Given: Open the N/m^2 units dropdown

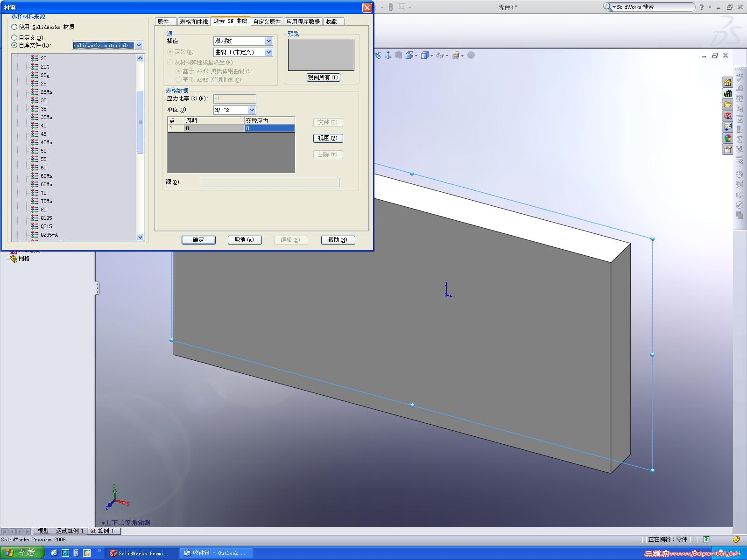Looking at the screenshot, I should [252, 110].
